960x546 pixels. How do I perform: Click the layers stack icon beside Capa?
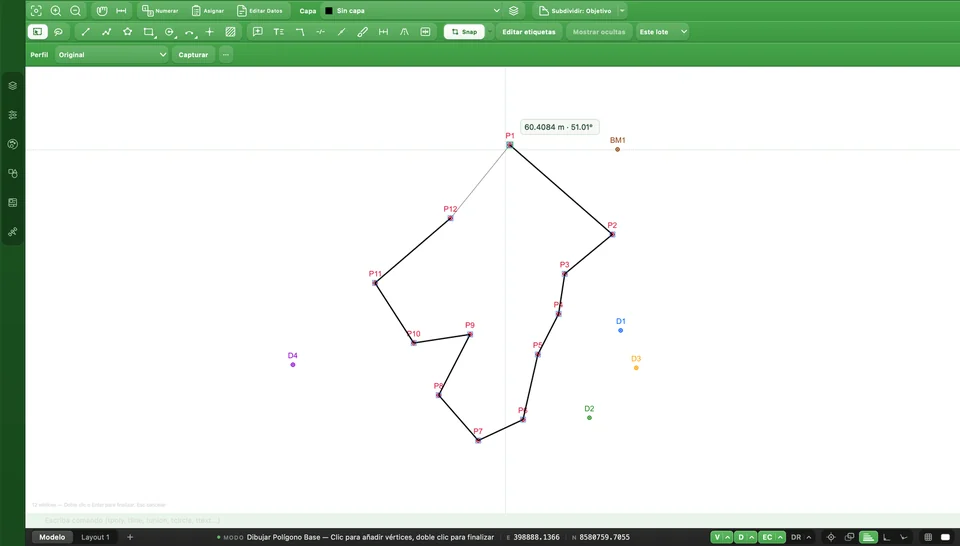514,10
